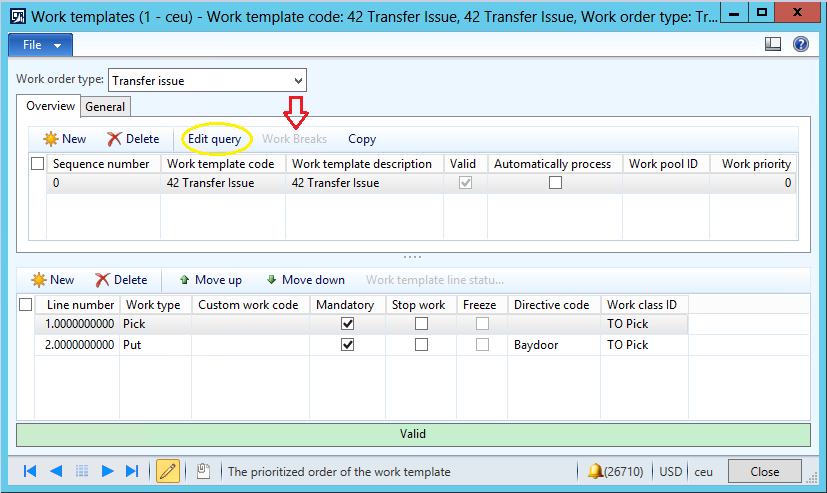Open the notification bell in status bar
Viewport: 827px width, 493px height.
(x=596, y=471)
